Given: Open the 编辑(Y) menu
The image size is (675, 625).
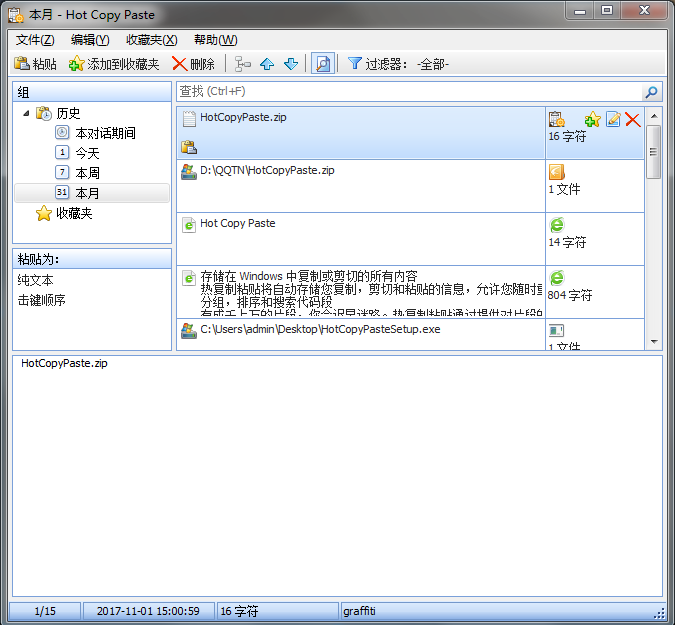Looking at the screenshot, I should 90,40.
